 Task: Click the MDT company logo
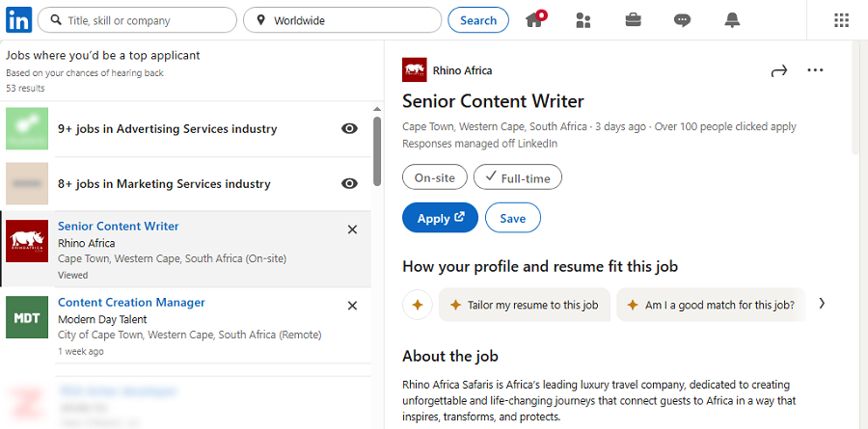pos(27,317)
